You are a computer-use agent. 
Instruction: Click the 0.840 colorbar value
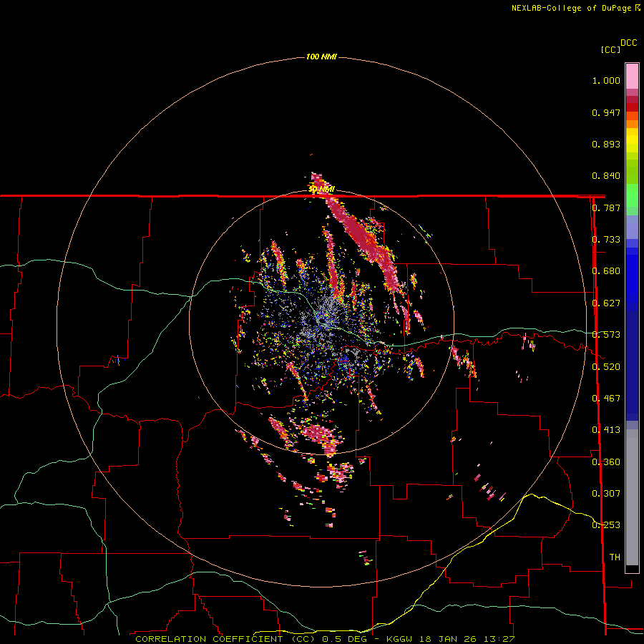[606, 176]
